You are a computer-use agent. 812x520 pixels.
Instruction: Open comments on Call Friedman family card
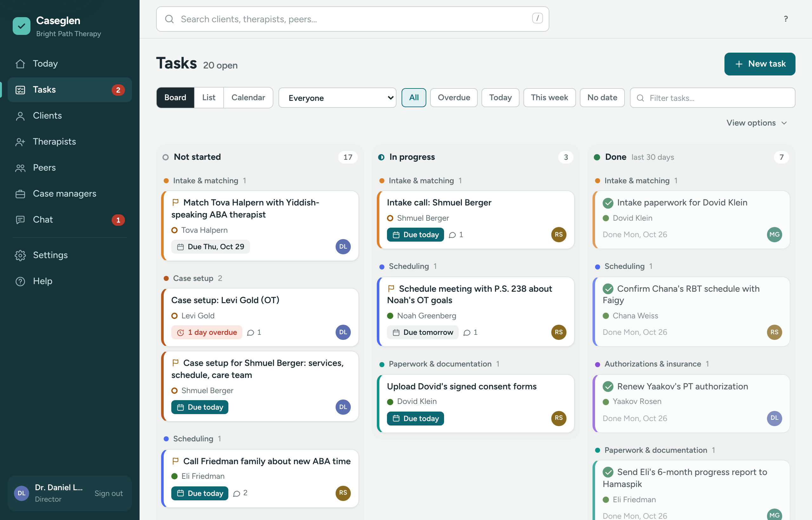(240, 493)
